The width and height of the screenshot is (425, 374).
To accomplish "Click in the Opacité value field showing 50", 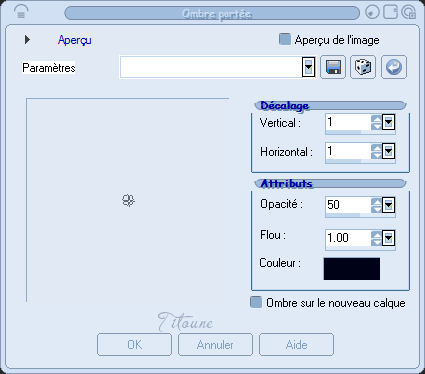I will pos(348,205).
